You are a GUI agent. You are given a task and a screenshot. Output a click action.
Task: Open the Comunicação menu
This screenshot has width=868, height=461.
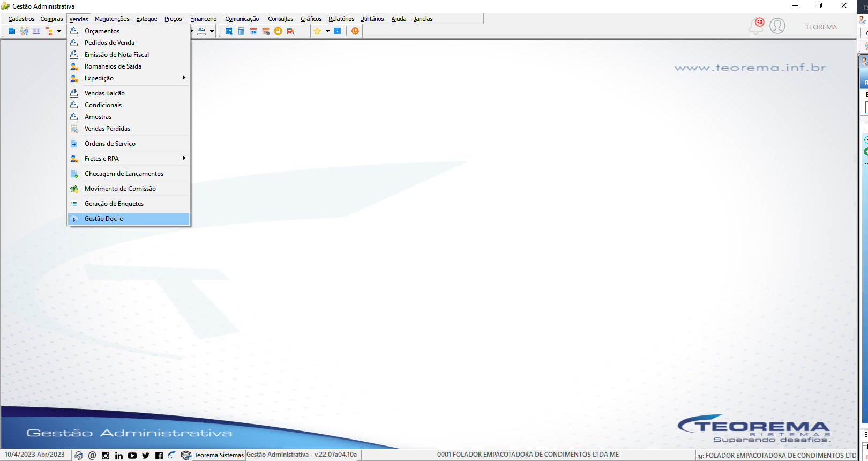point(242,19)
